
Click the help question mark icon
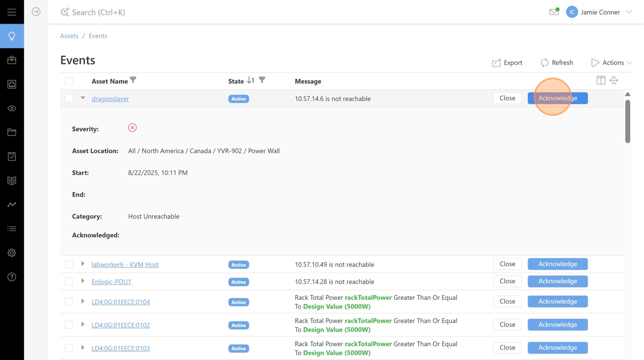click(x=12, y=277)
